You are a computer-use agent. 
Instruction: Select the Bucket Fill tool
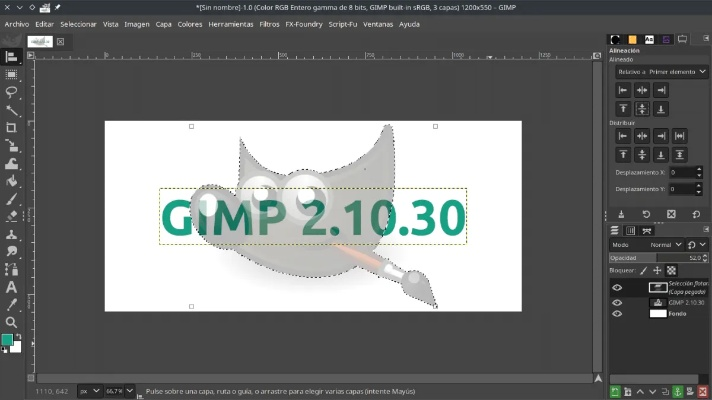[11, 181]
